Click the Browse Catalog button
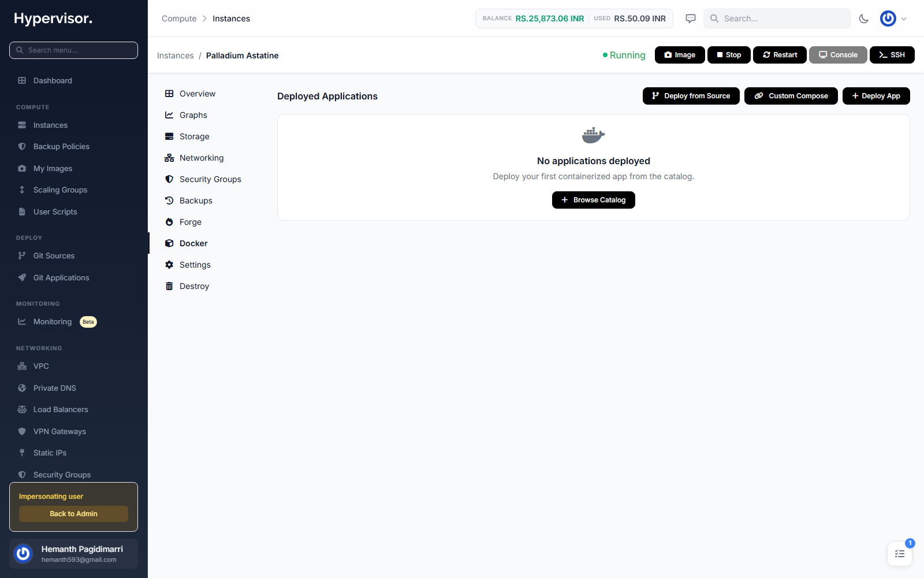This screenshot has height=578, width=924. pyautogui.click(x=594, y=200)
